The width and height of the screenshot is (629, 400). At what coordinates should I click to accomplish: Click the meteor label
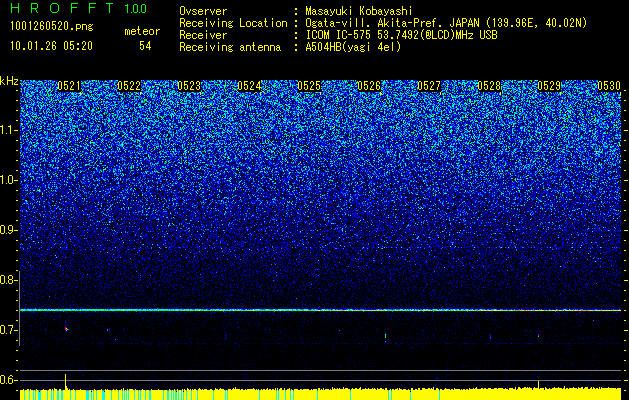[142, 31]
